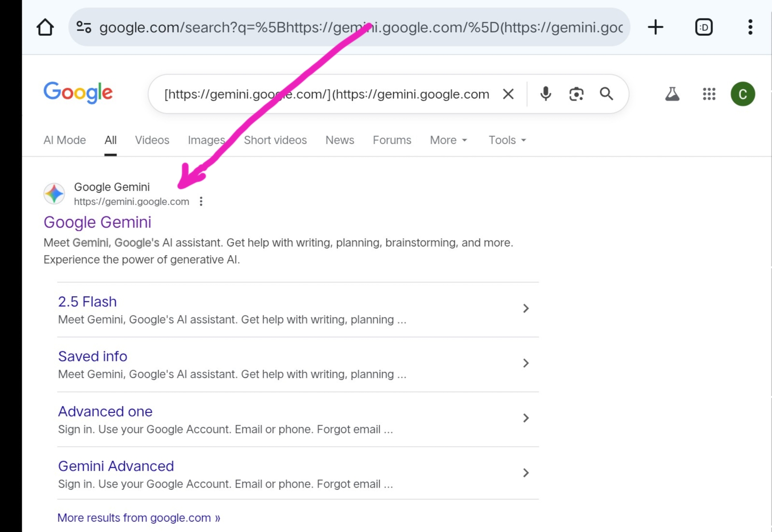Click the browser address bar URL
The height and width of the screenshot is (532, 772).
[x=361, y=28]
